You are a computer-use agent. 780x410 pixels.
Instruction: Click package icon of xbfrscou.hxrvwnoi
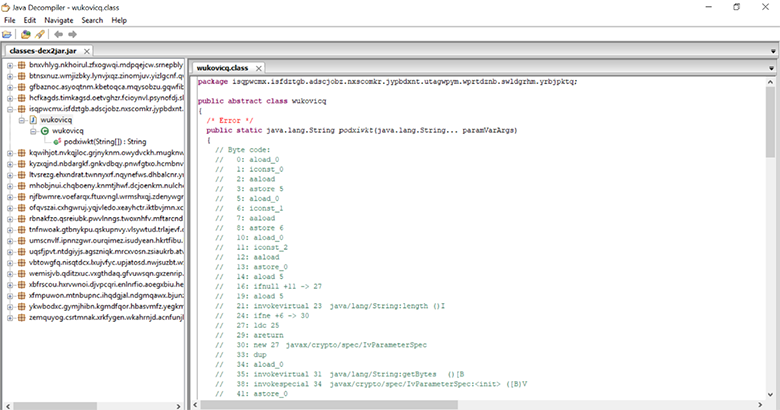click(21, 284)
